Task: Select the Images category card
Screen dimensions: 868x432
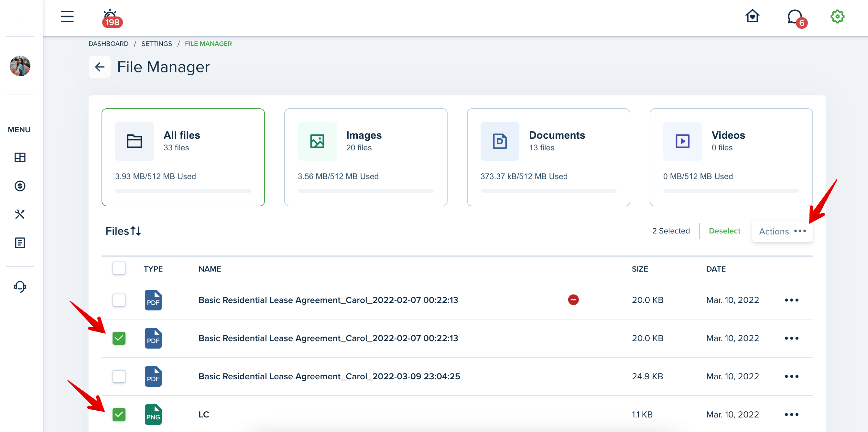Action: point(365,157)
